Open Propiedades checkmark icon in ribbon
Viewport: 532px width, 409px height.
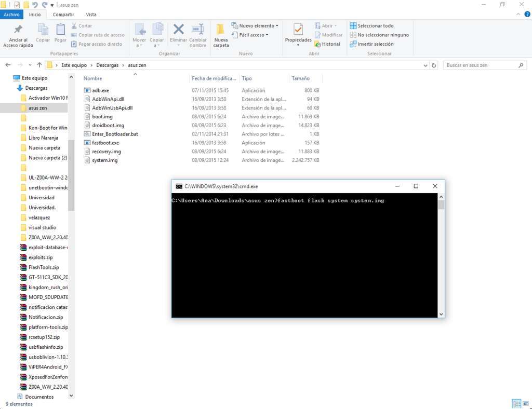pyautogui.click(x=298, y=29)
